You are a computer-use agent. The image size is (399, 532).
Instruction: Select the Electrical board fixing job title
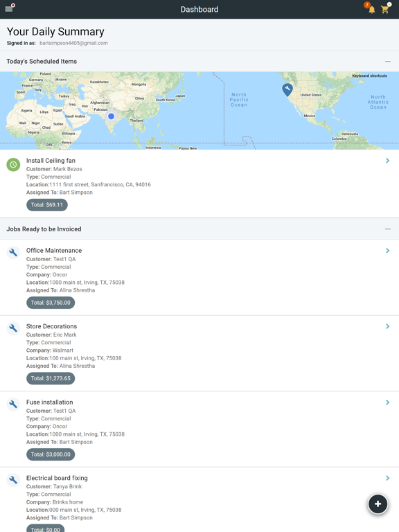pyautogui.click(x=57, y=478)
